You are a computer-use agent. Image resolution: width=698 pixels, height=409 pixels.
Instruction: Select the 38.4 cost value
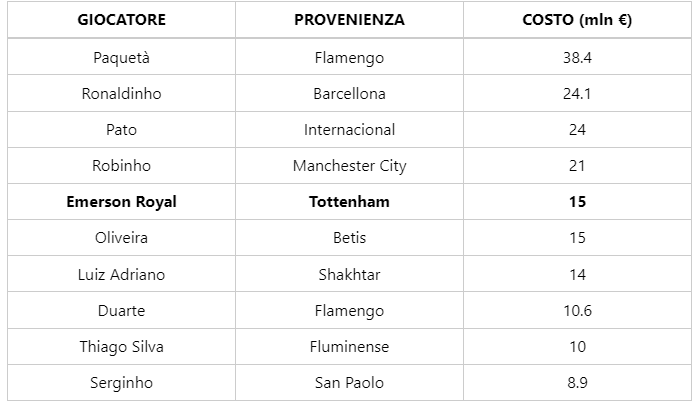577,57
